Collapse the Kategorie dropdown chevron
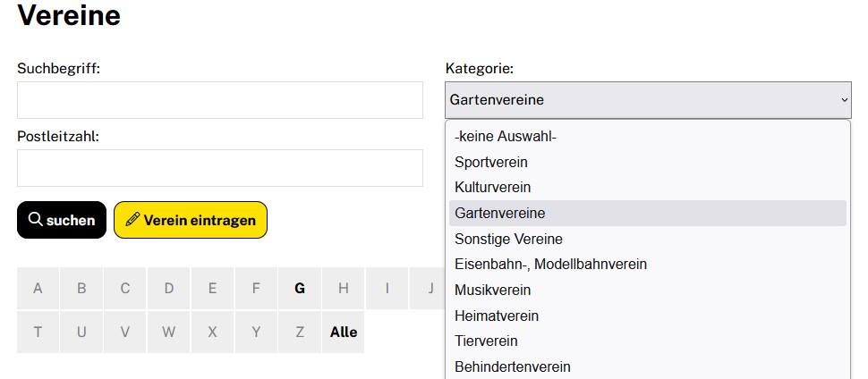 (x=844, y=100)
